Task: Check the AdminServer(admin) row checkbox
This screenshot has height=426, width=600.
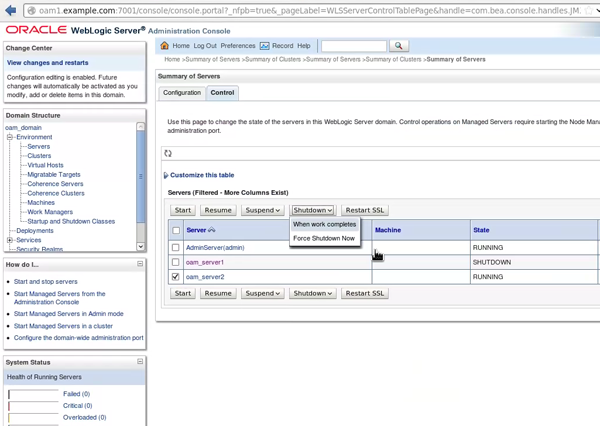Action: click(x=176, y=247)
